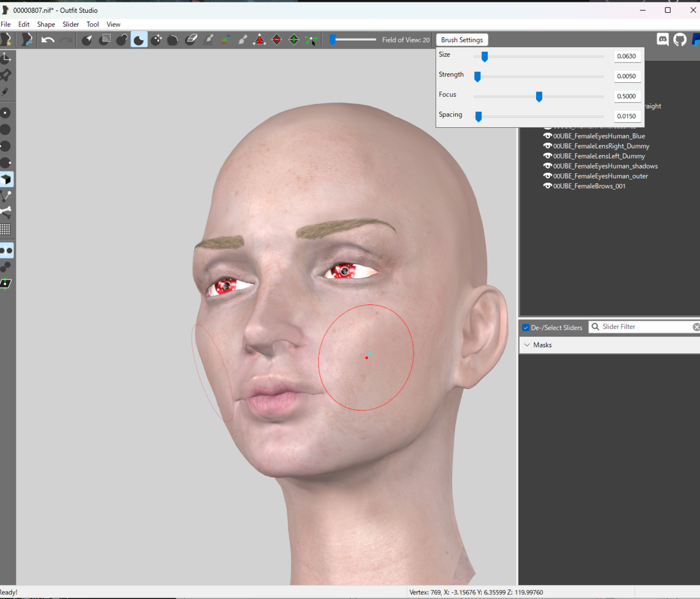
Task: Click the Brush Settings button
Action: pos(462,40)
